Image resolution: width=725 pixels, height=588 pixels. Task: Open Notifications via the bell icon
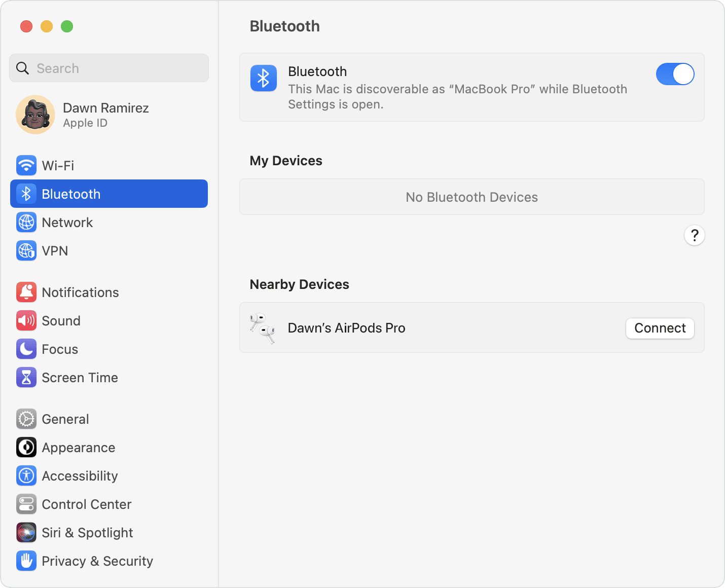26,292
